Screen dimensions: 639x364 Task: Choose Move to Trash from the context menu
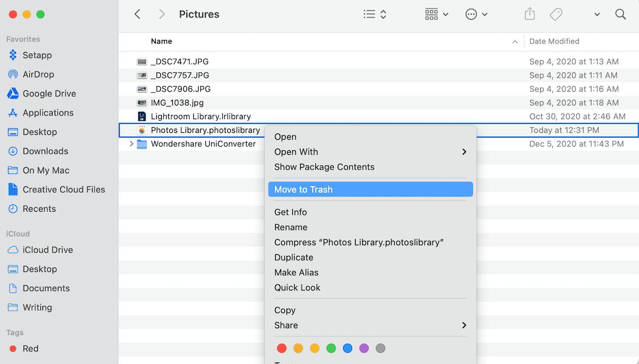[x=303, y=190]
